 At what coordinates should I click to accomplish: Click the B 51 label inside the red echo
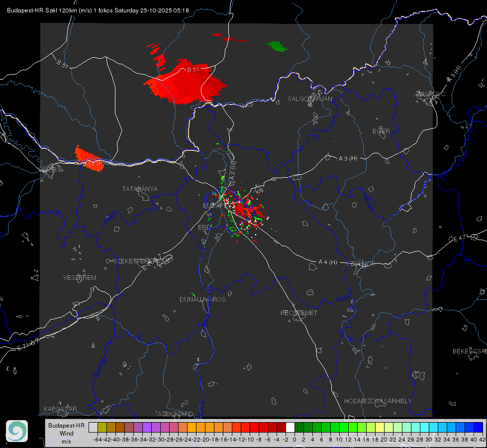click(193, 70)
